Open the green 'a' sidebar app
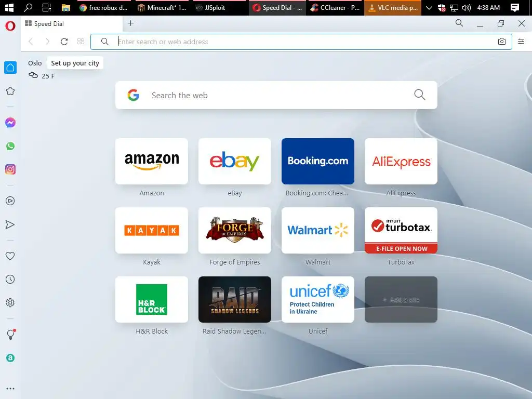532x399 pixels. pos(10,358)
